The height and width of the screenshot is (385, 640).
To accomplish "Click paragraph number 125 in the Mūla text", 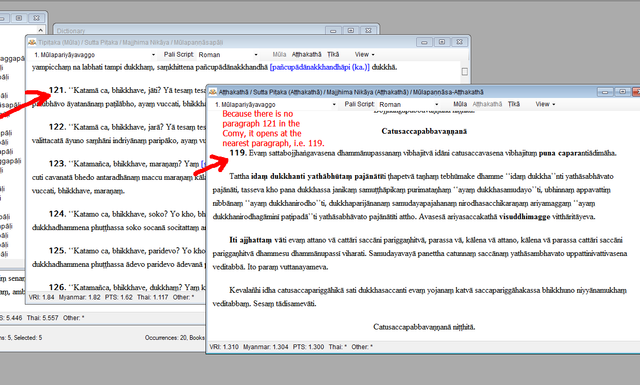I will [57, 250].
